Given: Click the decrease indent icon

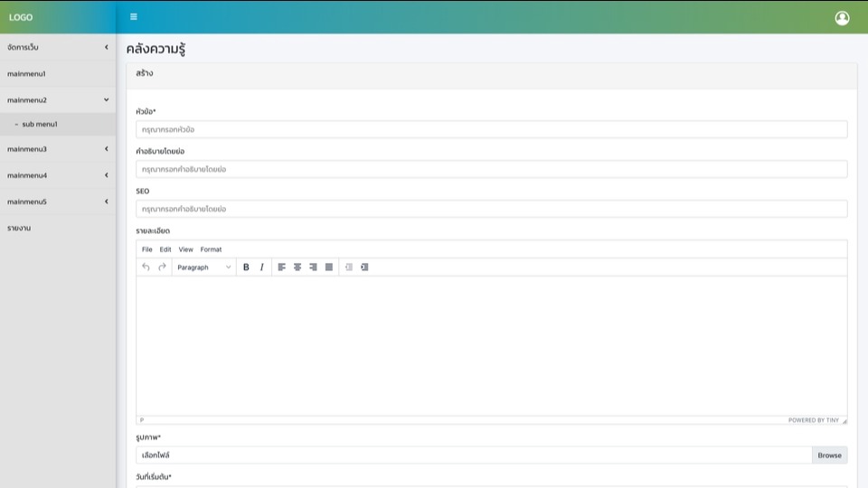Looking at the screenshot, I should click(348, 267).
